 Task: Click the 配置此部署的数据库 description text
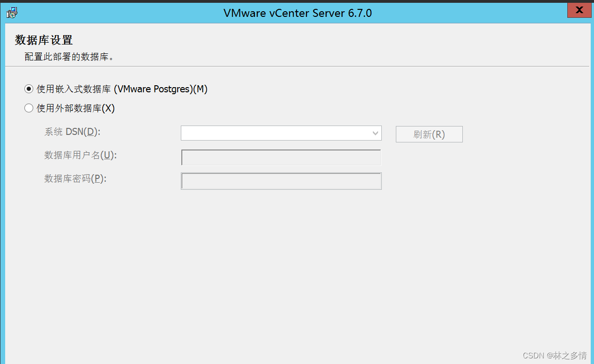click(69, 57)
